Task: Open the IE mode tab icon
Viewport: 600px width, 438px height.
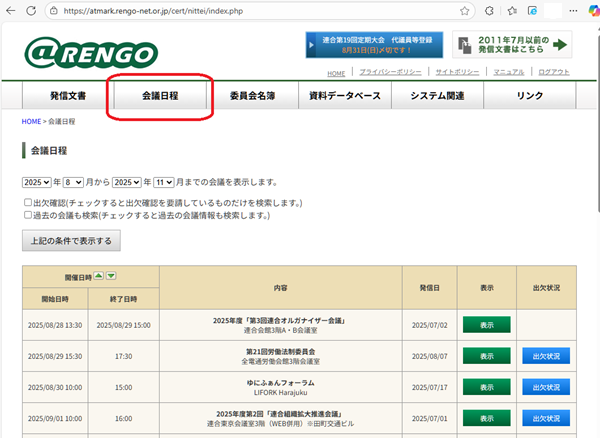Action: click(532, 11)
